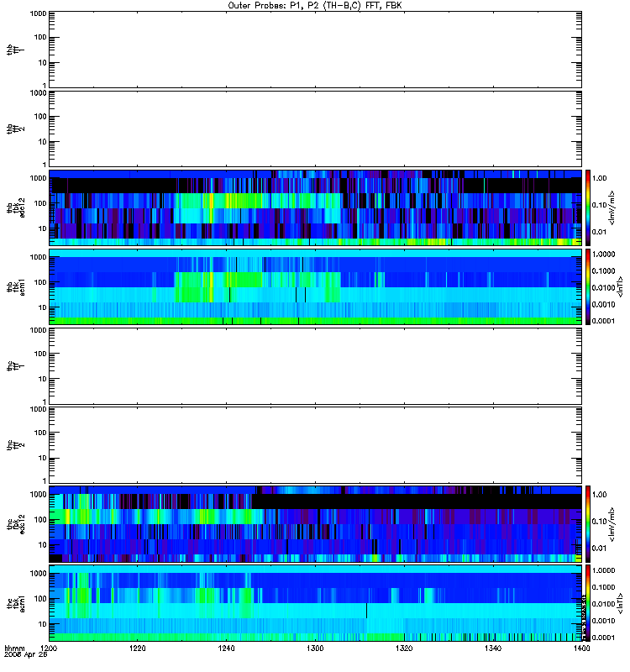
Task: Click the '10' y-axis tick of thb fbk edc12 panel
Action: click(x=43, y=228)
